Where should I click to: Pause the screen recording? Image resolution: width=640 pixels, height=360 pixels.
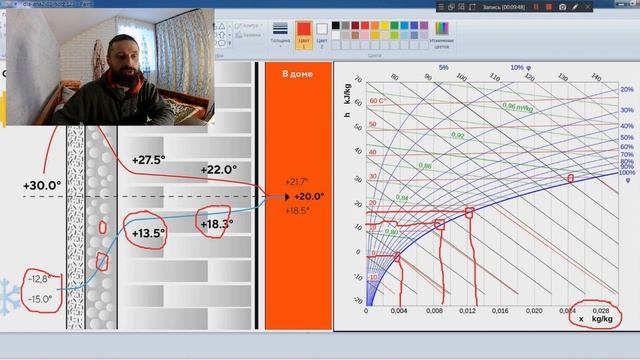(x=536, y=7)
